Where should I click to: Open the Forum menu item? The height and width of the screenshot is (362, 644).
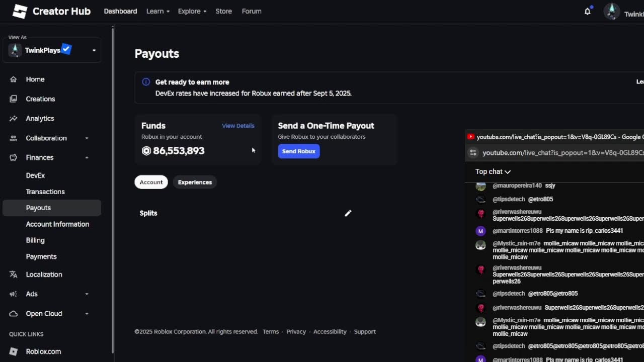[x=252, y=11]
